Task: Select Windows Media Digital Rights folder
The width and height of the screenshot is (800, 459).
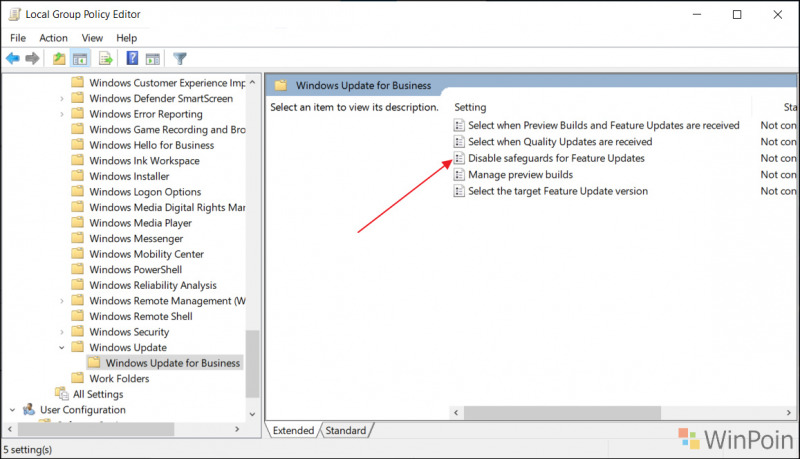Action: [167, 207]
